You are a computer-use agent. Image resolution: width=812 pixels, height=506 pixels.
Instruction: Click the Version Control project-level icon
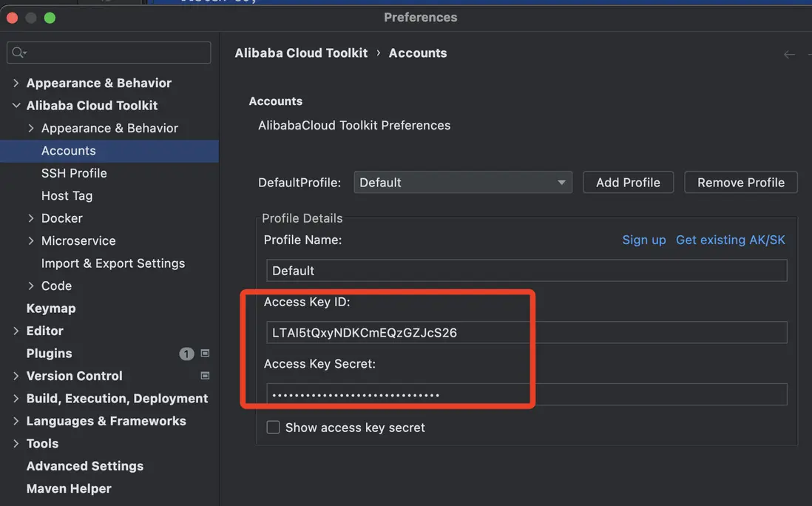point(206,376)
